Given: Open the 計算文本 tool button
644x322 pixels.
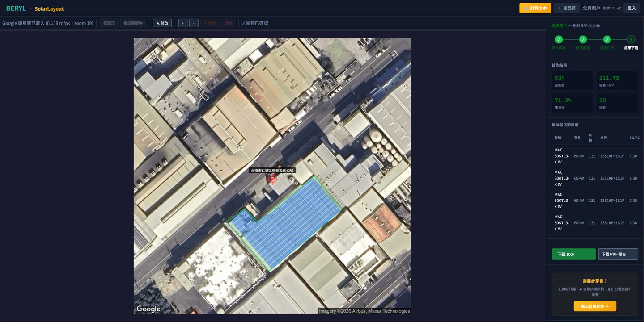Looking at the screenshot, I should (535, 8).
